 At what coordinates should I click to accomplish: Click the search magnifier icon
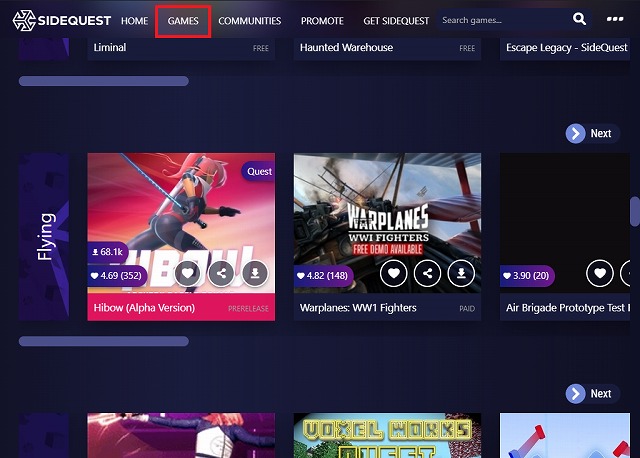tap(579, 19)
